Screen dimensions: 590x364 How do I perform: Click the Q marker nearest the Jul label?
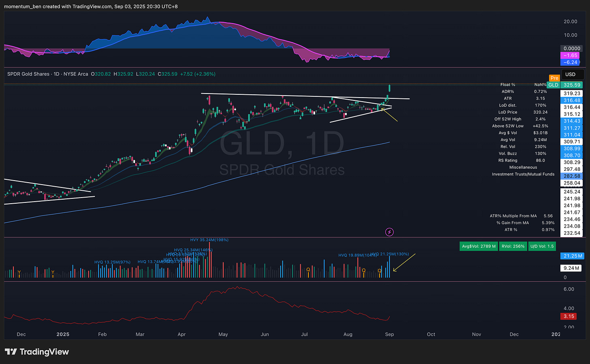pos(308,270)
